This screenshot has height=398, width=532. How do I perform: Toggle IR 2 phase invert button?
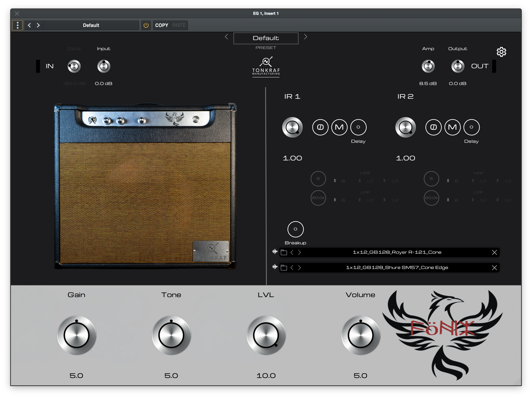(x=433, y=127)
